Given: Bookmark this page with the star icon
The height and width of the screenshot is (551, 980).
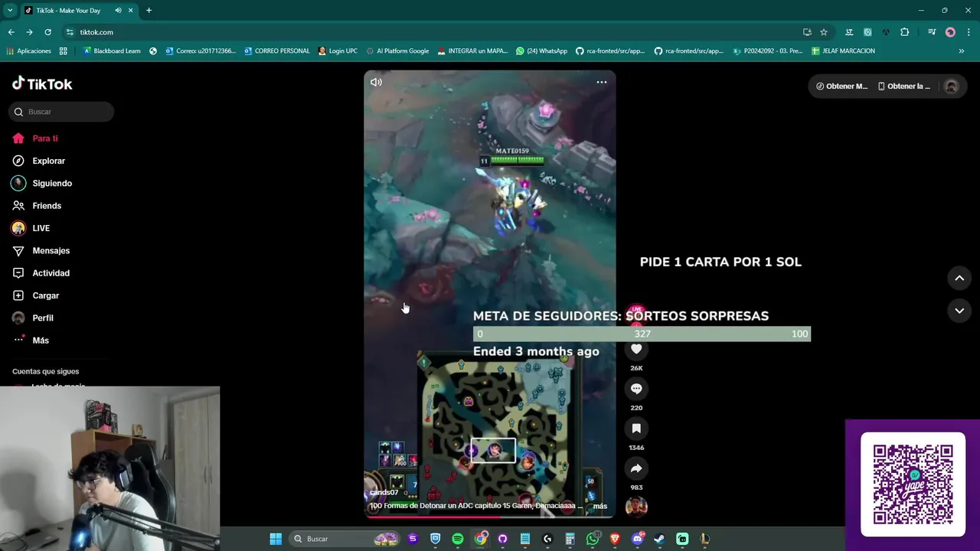Looking at the screenshot, I should (x=824, y=32).
